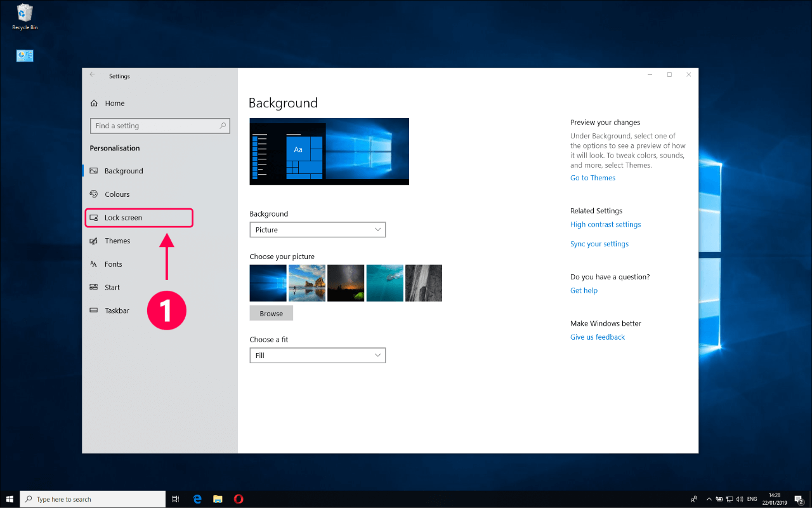Close the Settings window
The height and width of the screenshot is (508, 812).
(689, 75)
